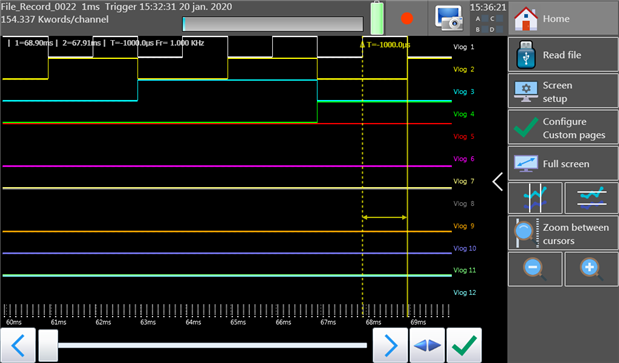619x363 pixels.
Task: Click Zoom between cursors
Action: point(563,234)
